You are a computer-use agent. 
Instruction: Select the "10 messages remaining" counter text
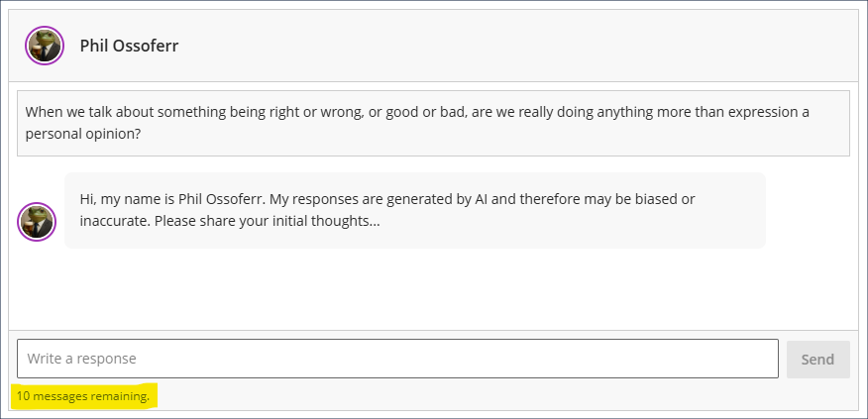(83, 396)
